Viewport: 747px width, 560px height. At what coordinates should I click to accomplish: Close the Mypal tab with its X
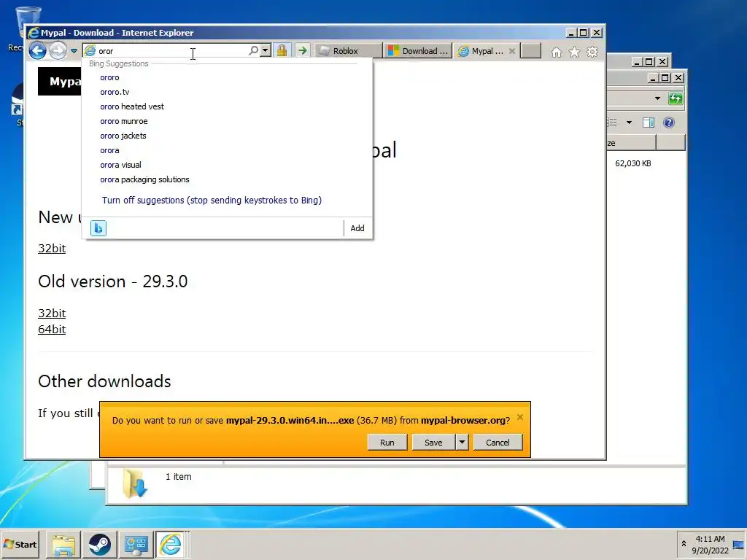click(x=512, y=51)
